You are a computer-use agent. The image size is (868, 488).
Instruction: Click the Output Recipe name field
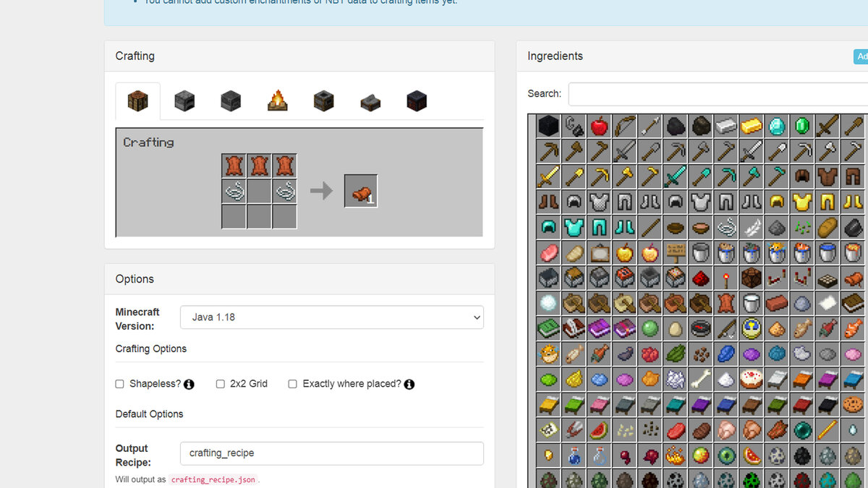click(332, 453)
